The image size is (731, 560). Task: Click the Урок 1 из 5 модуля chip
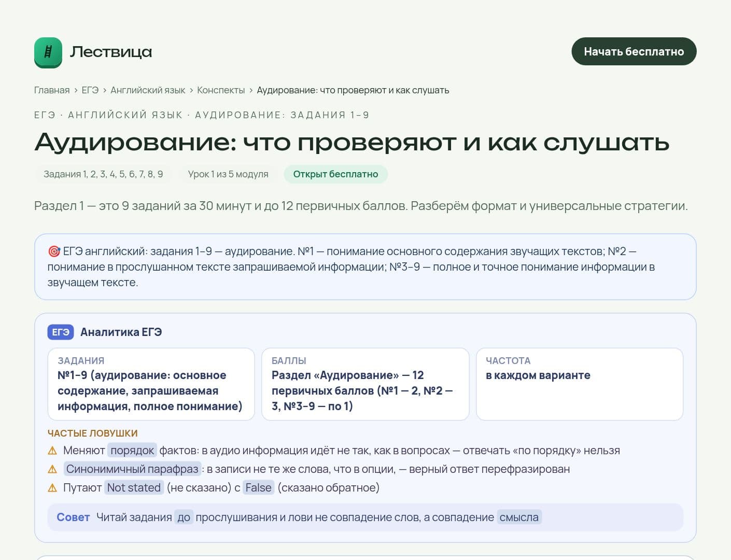pos(228,174)
